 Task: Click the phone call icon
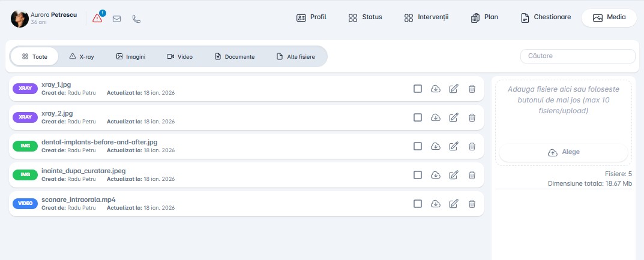[x=136, y=19]
